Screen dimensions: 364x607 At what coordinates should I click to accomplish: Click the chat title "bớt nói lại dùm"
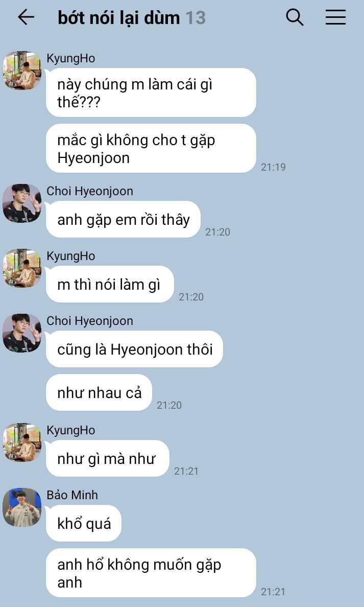click(119, 18)
